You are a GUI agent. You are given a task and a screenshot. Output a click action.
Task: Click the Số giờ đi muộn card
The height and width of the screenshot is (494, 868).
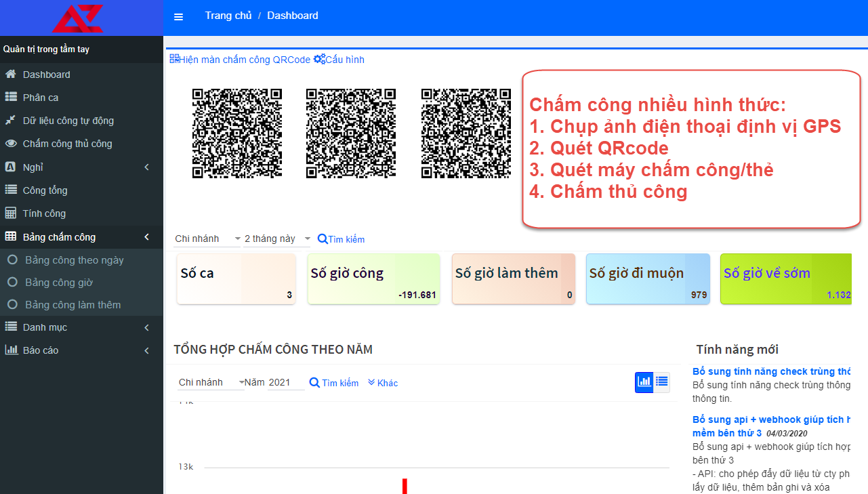click(648, 279)
